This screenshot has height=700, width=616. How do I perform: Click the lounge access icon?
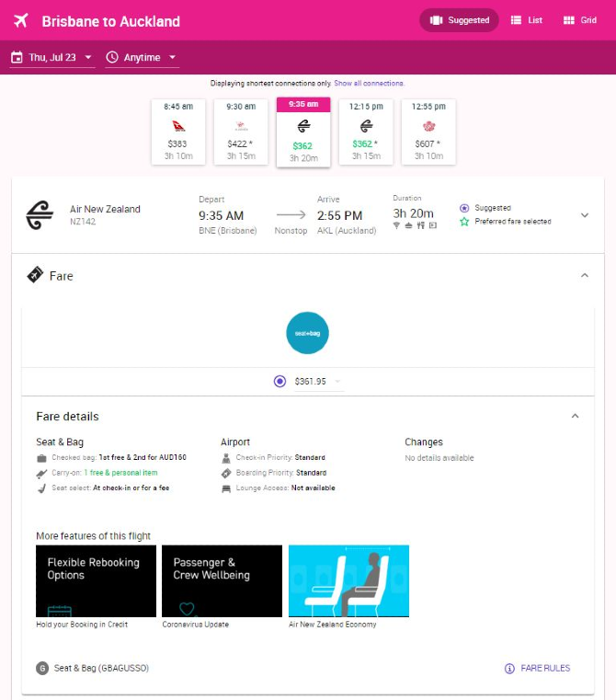pyautogui.click(x=226, y=488)
